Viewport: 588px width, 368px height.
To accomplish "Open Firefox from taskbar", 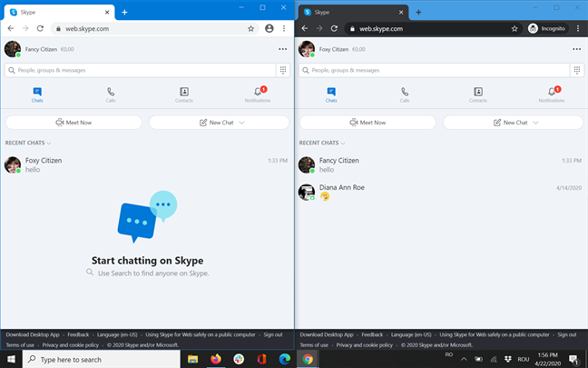I will [x=216, y=359].
